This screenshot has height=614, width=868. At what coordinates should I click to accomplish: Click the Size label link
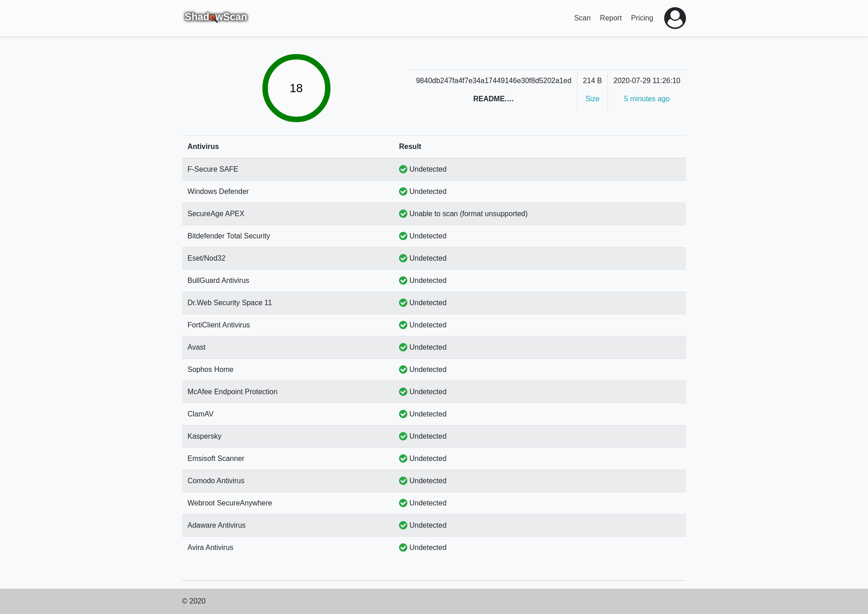[x=592, y=99]
